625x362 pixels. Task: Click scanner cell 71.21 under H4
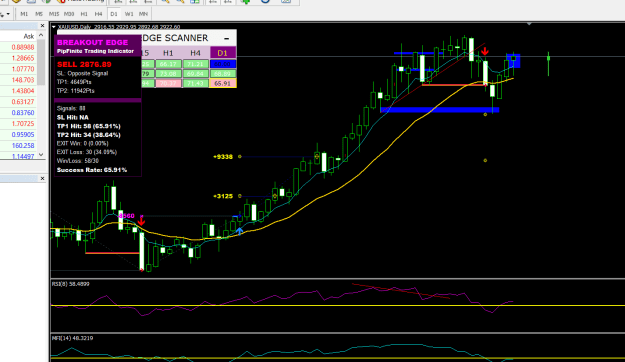195,64
